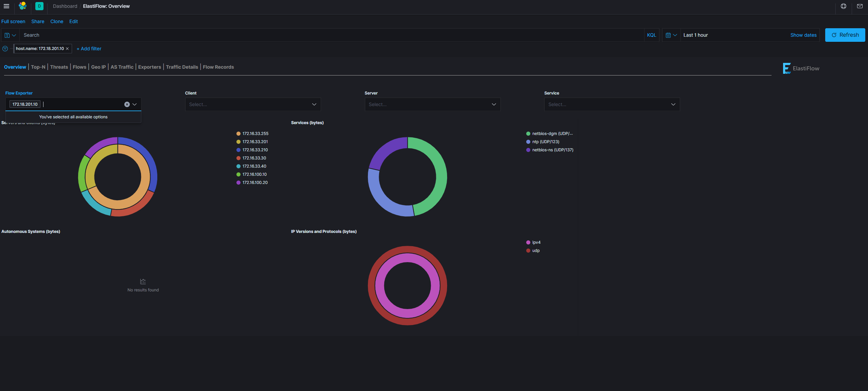Open the hamburger navigation menu
The width and height of the screenshot is (868, 391).
[x=6, y=6]
